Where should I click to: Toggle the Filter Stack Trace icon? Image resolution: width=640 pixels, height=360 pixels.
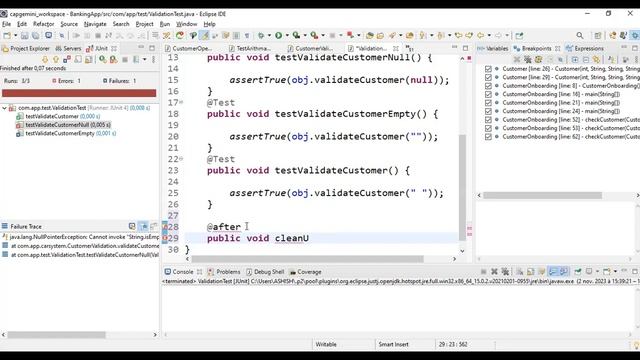click(143, 226)
